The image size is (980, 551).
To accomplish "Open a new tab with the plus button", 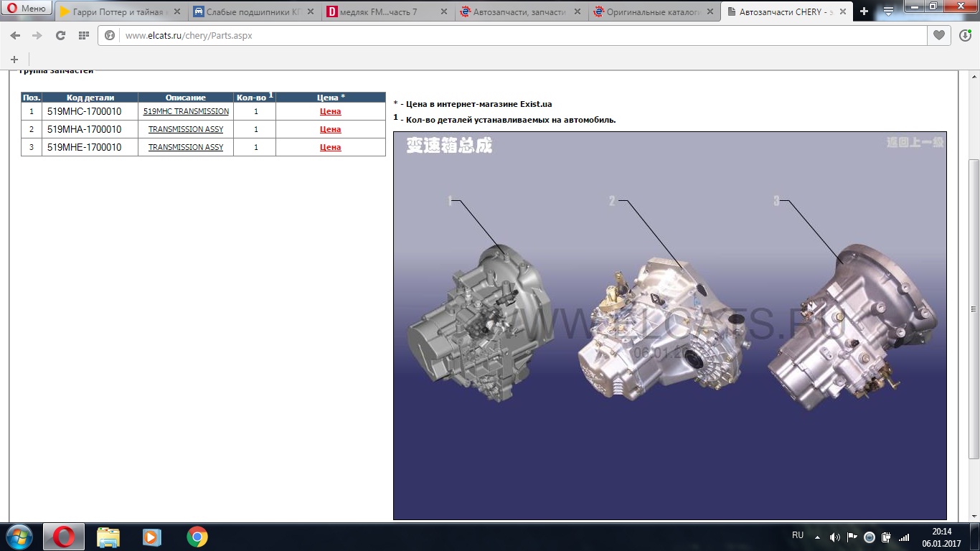I will 864,11.
